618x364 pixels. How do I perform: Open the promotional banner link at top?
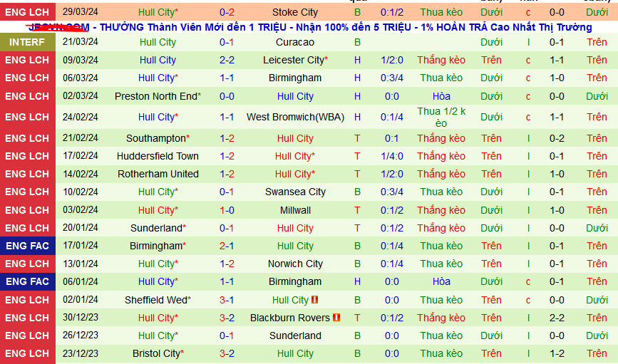pyautogui.click(x=309, y=27)
